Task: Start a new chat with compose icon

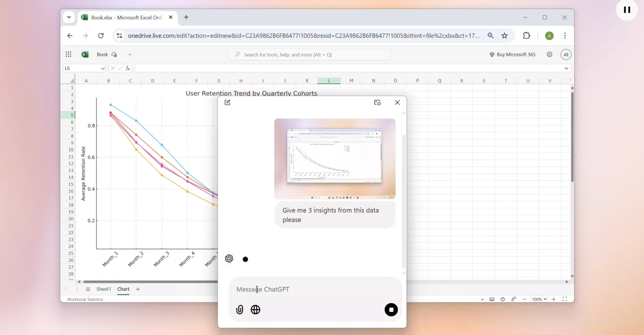Action: [227, 102]
